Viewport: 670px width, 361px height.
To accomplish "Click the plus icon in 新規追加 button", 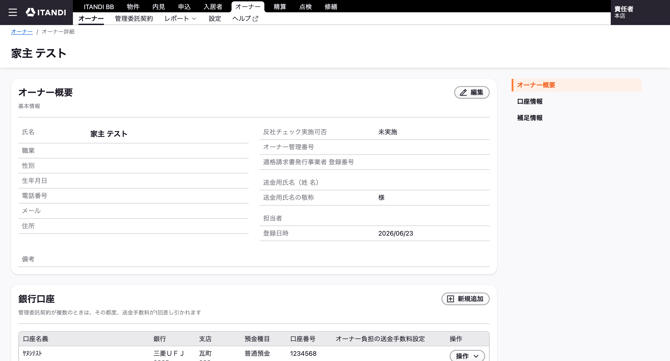I will pos(450,299).
